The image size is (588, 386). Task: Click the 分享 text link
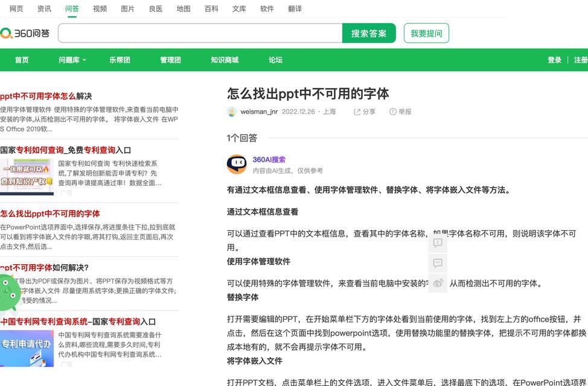[x=369, y=112]
